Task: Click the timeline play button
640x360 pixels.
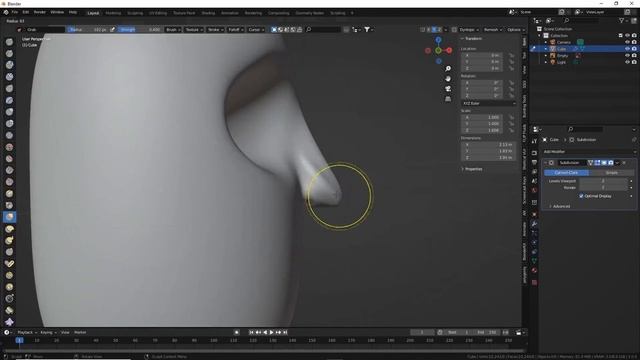Action: click(x=271, y=332)
